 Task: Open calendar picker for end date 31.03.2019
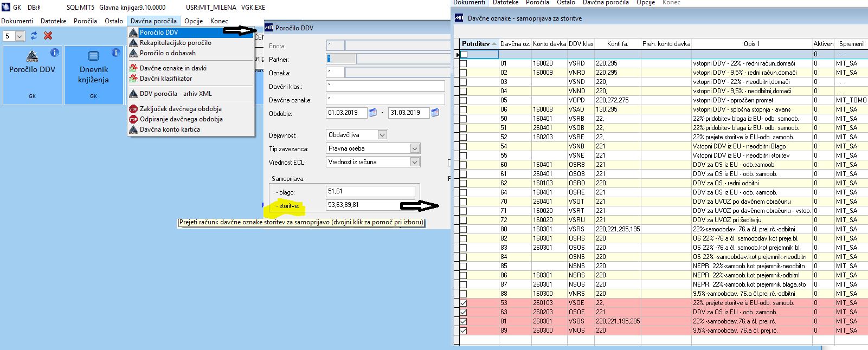(x=435, y=113)
